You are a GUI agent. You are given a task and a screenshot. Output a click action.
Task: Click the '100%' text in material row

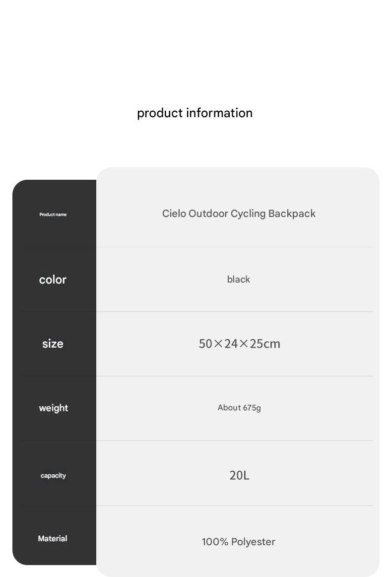(215, 542)
